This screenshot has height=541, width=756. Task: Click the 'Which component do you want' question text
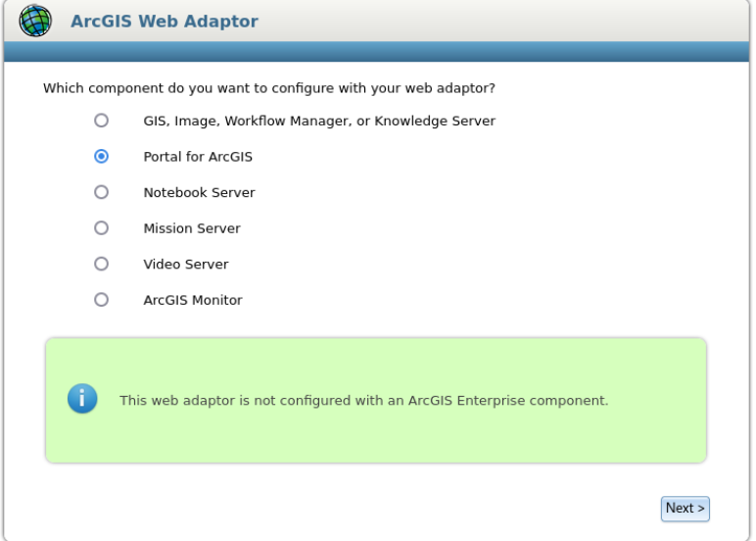pos(269,88)
